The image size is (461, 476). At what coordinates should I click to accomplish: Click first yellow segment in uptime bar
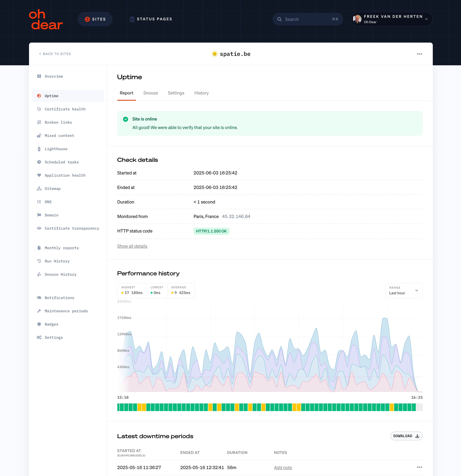click(139, 407)
